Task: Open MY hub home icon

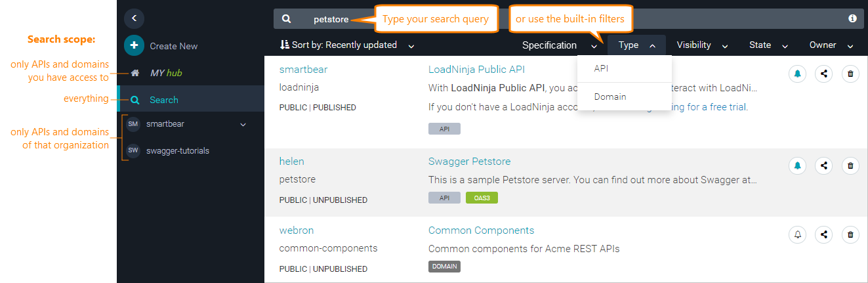Action: pyautogui.click(x=134, y=73)
